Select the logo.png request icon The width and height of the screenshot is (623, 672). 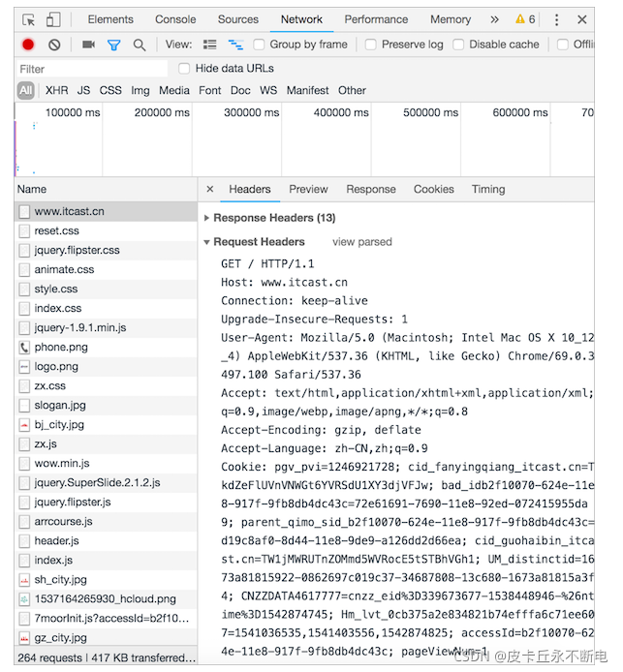(24, 366)
